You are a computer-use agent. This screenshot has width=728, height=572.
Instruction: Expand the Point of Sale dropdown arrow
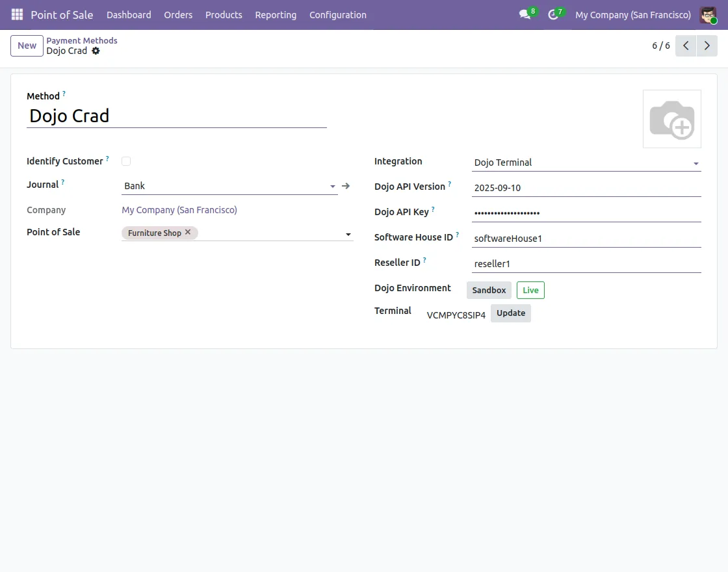348,235
